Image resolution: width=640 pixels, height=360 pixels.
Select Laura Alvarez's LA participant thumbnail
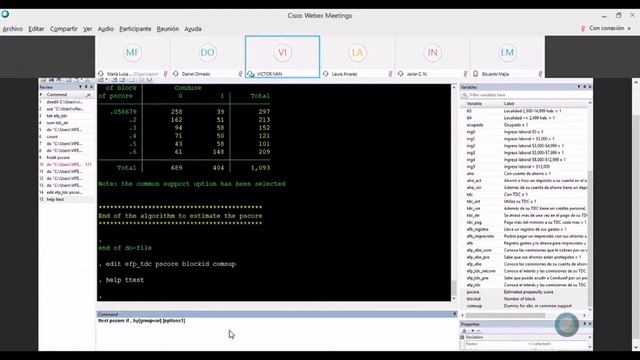357,56
